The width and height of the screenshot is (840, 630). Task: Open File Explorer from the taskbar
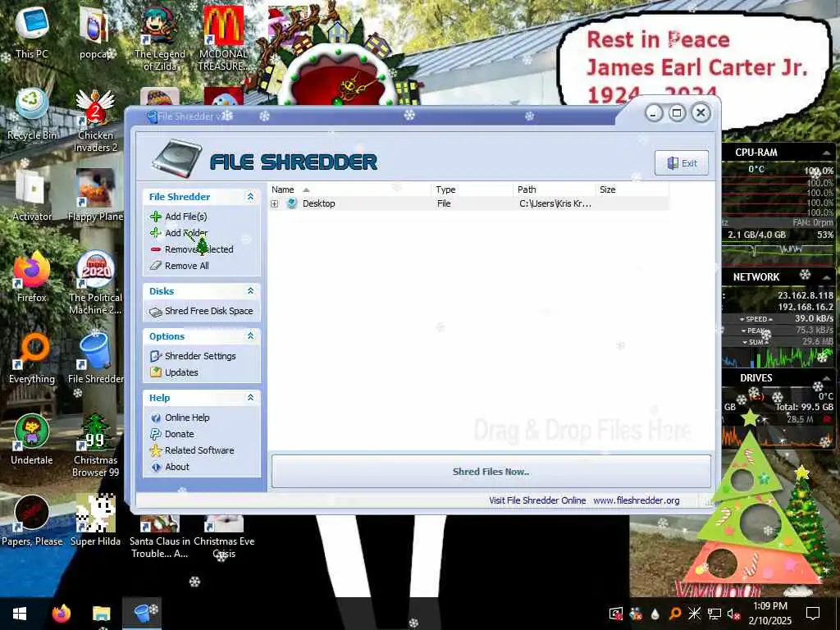point(101,614)
